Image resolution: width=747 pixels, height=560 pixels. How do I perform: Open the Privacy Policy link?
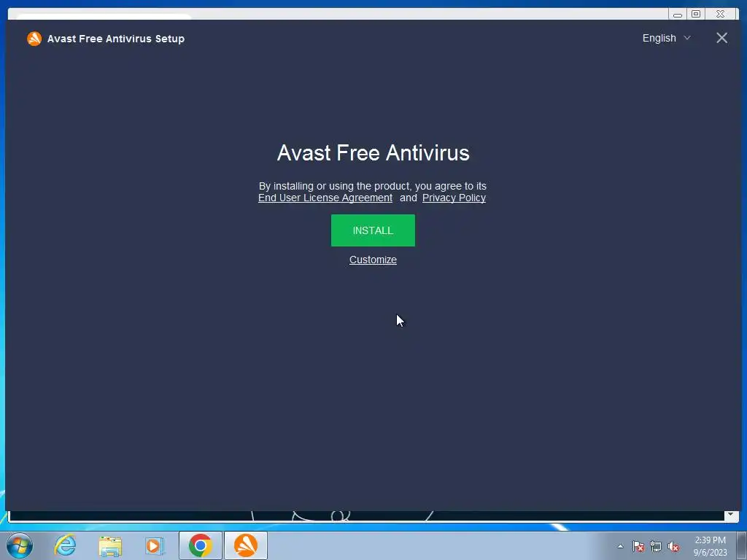coord(454,198)
